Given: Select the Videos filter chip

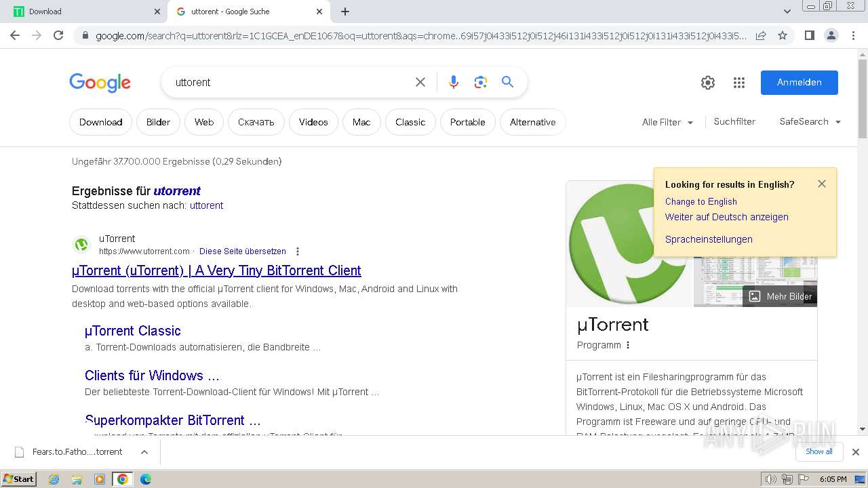Looking at the screenshot, I should point(313,122).
